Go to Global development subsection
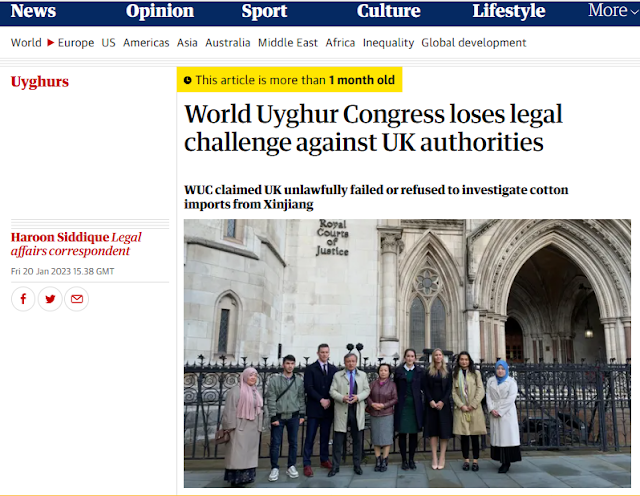 tap(473, 42)
